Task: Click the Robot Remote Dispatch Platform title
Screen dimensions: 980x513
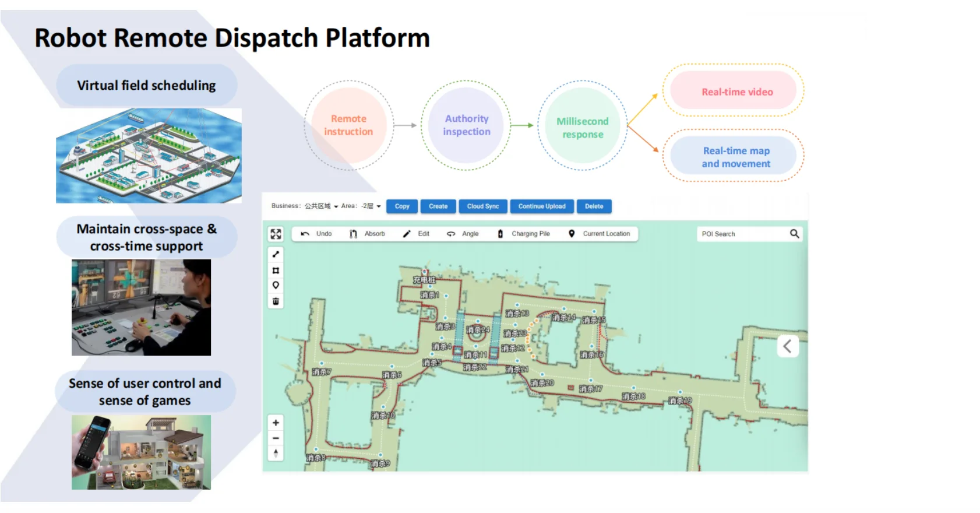Action: (x=232, y=38)
